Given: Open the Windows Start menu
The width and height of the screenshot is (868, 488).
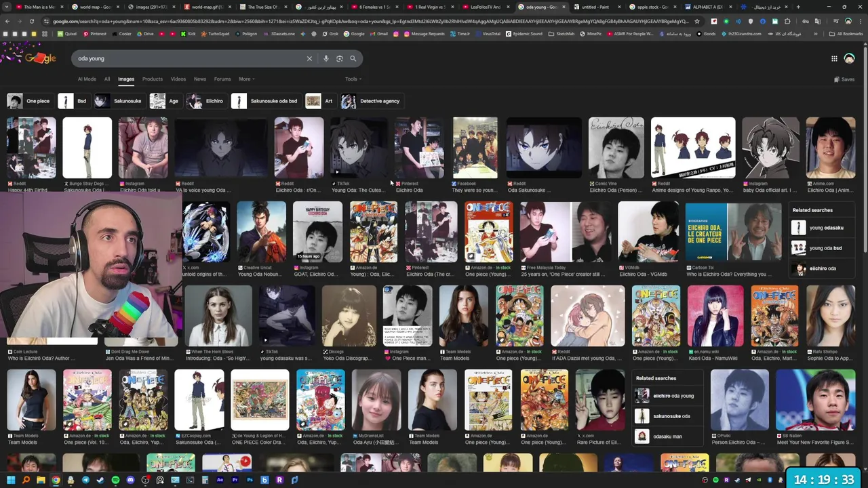Looking at the screenshot, I should (11, 480).
